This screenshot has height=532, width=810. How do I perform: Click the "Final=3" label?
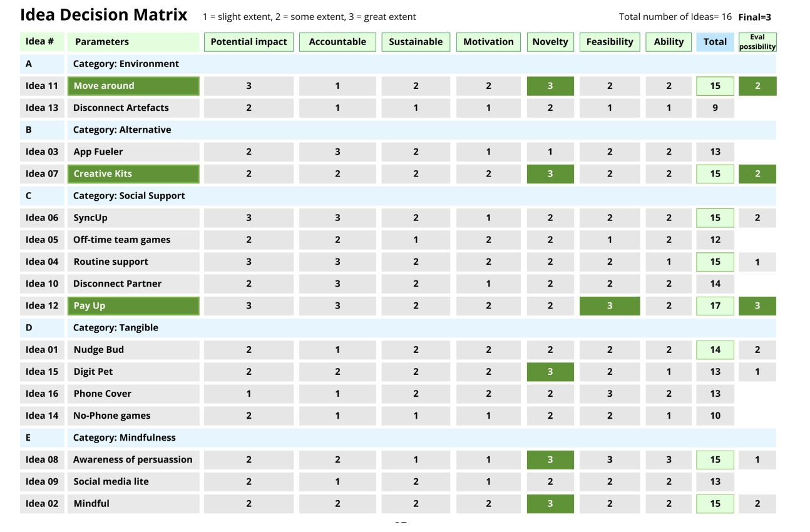click(x=754, y=17)
